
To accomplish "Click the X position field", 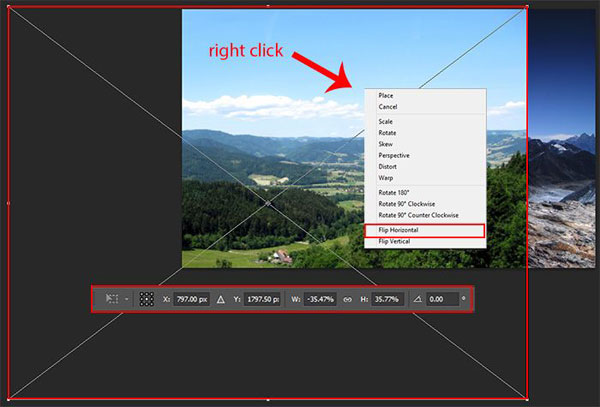I will click(x=191, y=298).
